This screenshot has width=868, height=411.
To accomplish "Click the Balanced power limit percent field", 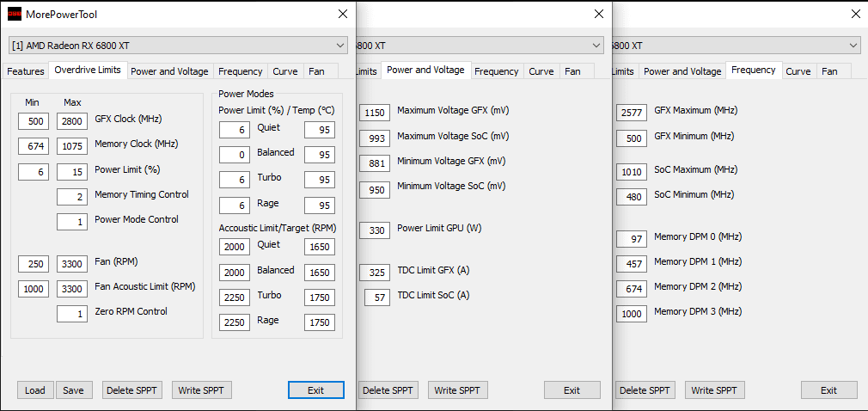I will [235, 155].
